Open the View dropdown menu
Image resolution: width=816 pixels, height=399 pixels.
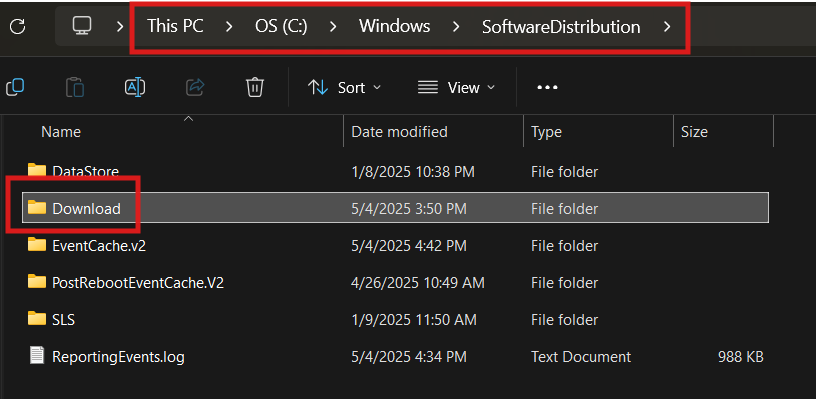tap(456, 87)
